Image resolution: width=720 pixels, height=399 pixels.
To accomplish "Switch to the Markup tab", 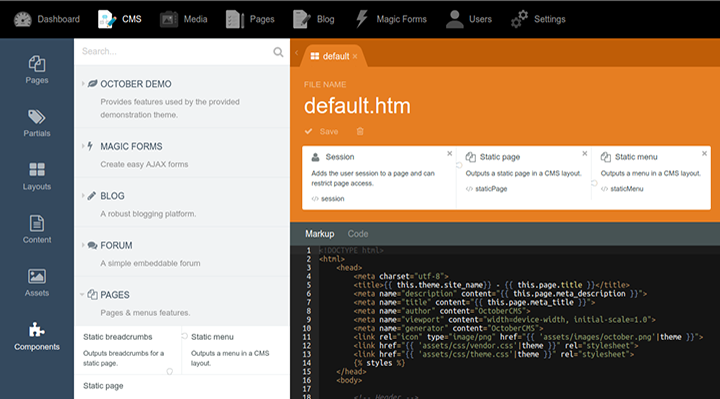I will [x=320, y=234].
